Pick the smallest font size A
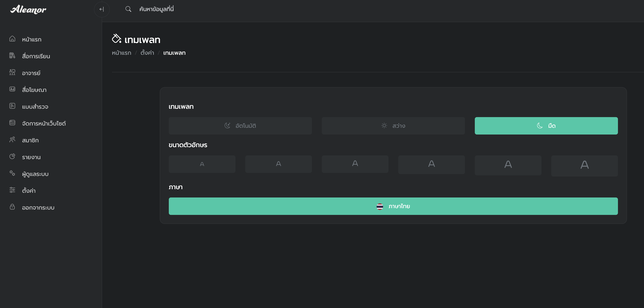Screen dimensions: 644x308 click(202, 164)
